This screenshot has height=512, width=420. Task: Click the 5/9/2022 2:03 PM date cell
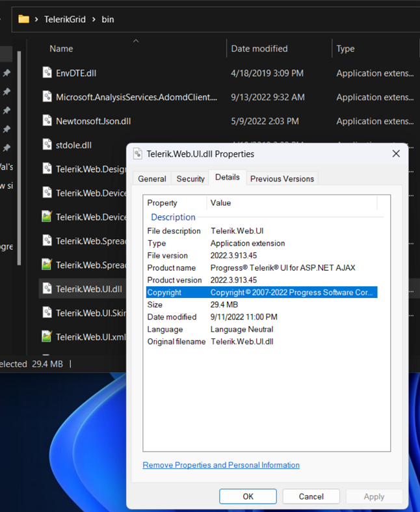265,121
